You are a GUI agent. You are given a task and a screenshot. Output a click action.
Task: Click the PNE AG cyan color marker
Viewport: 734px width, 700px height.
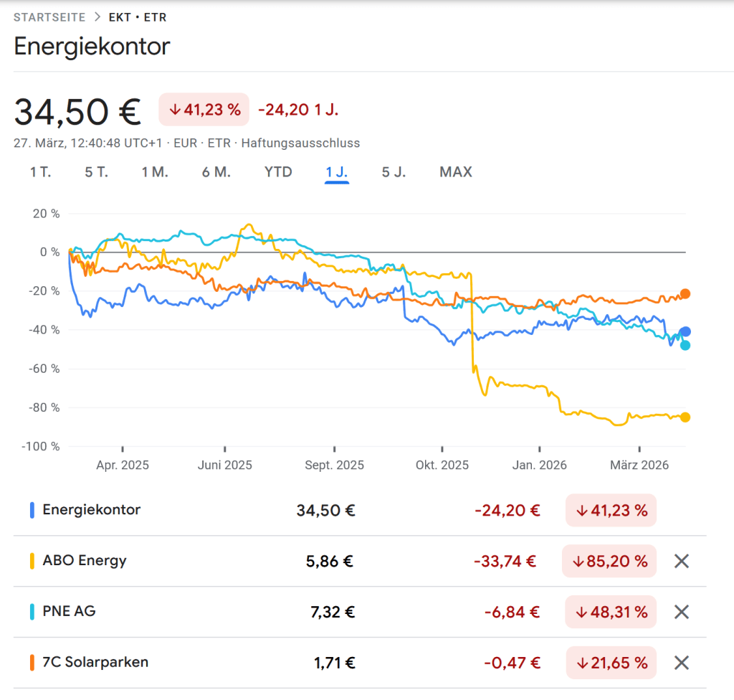pos(32,612)
